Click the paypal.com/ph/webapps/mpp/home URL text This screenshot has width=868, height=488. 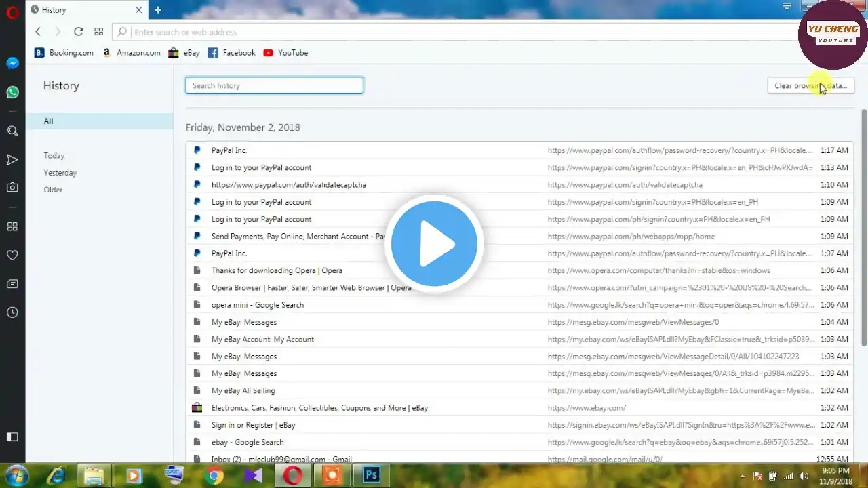pyautogui.click(x=631, y=237)
